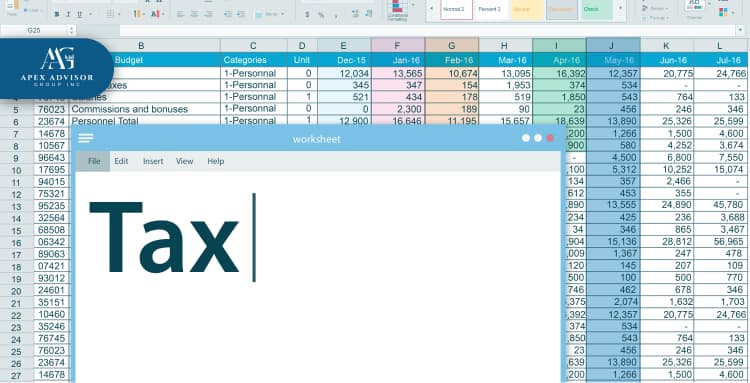Click the Name Box stepper arrows
The height and width of the screenshot is (383, 750).
(x=72, y=30)
